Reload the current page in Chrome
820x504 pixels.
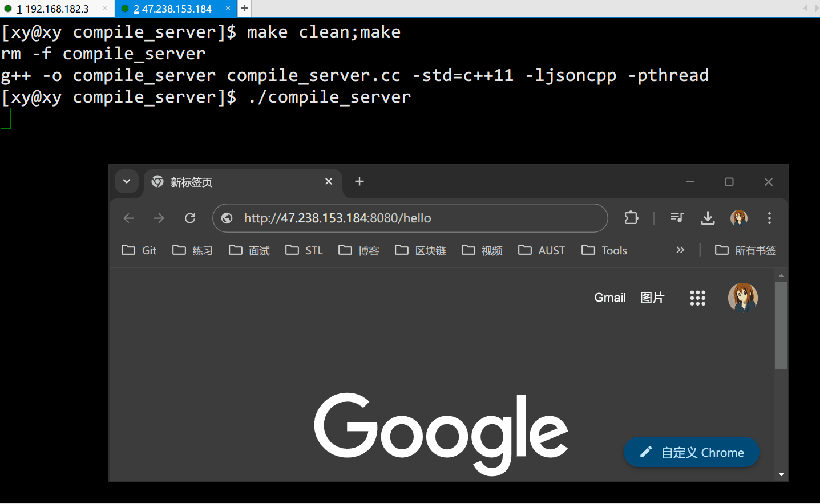pyautogui.click(x=189, y=218)
